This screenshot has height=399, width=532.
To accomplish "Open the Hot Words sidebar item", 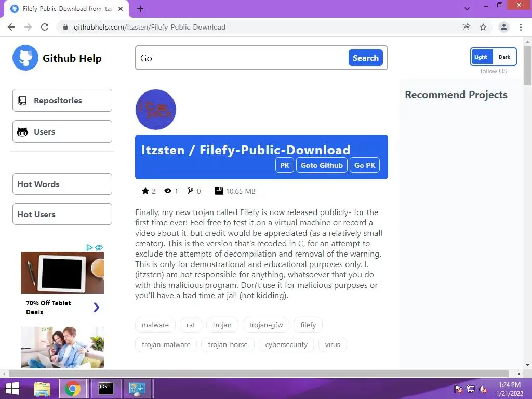I will click(62, 184).
